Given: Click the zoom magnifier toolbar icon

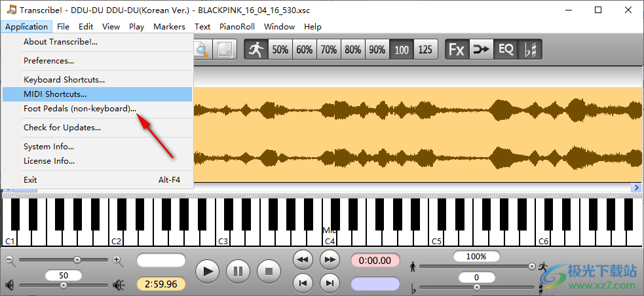Looking at the screenshot, I should 202,50.
